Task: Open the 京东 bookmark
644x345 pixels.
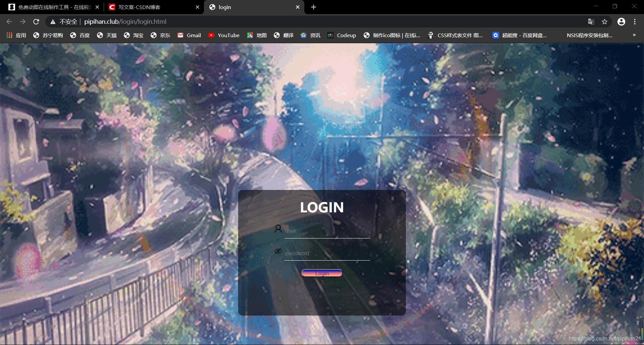Action: point(160,35)
